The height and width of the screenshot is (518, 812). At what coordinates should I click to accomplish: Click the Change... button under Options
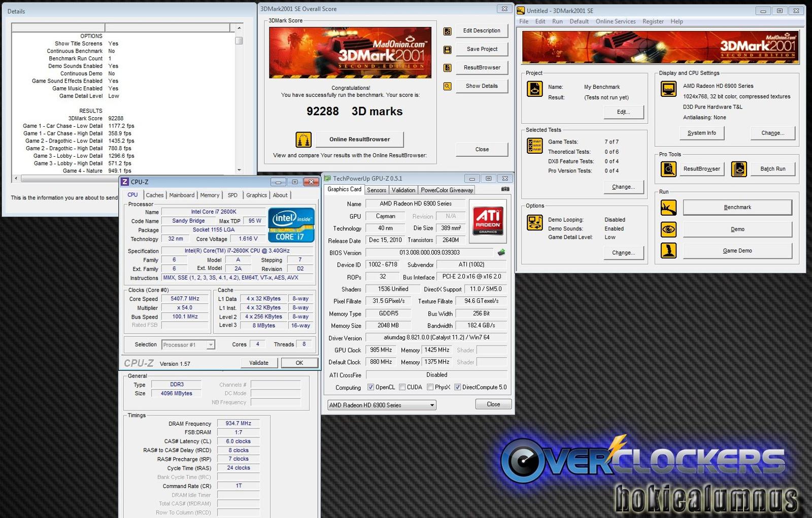624,253
